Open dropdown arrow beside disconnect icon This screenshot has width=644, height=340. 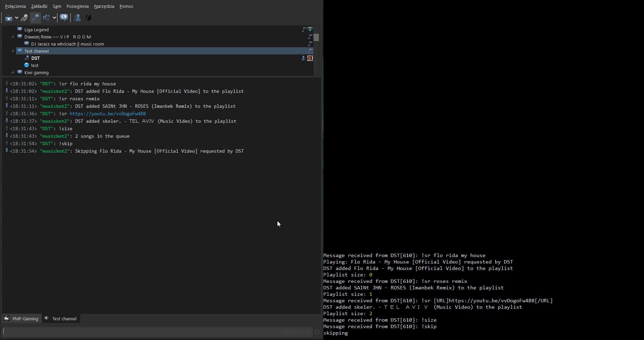coord(16,18)
